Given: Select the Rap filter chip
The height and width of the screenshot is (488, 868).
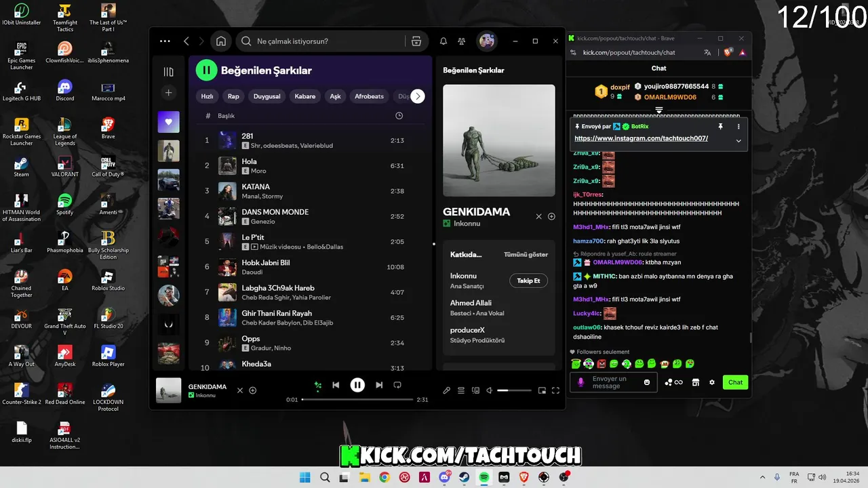Looking at the screenshot, I should pyautogui.click(x=233, y=96).
